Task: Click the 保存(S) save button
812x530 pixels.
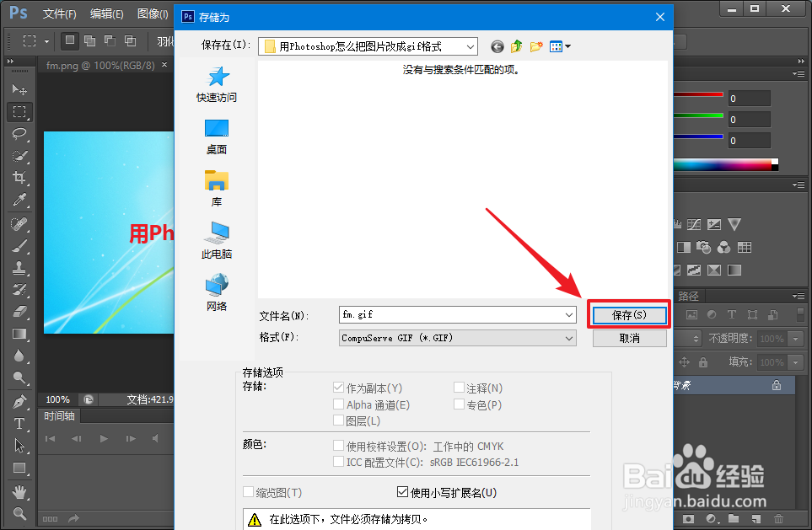Action: tap(629, 315)
